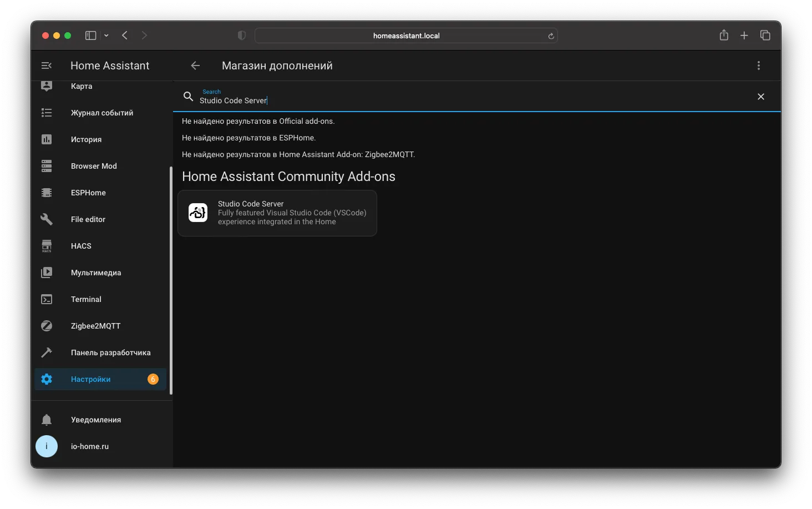Open the Studio Code Server add-on card
The image size is (812, 509).
click(277, 213)
